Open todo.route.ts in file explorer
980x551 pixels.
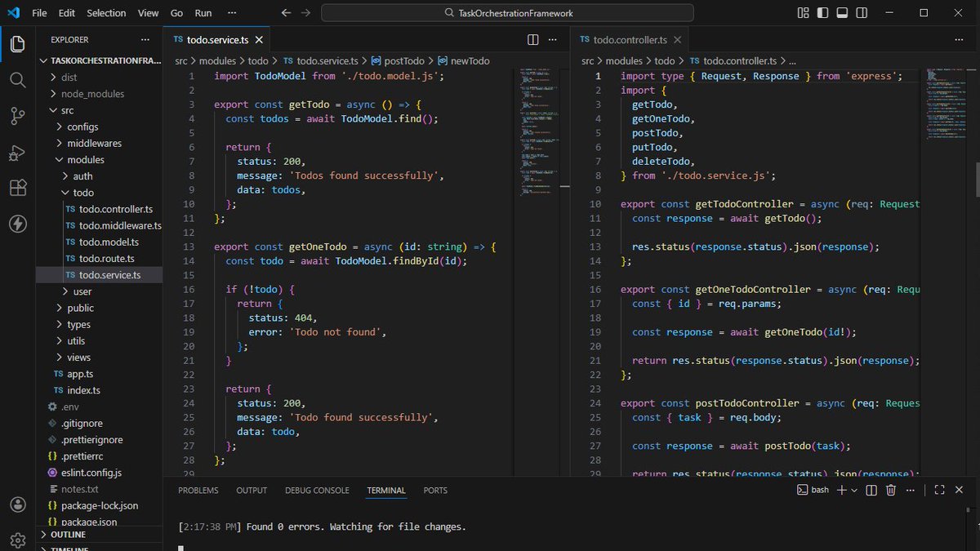100,258
